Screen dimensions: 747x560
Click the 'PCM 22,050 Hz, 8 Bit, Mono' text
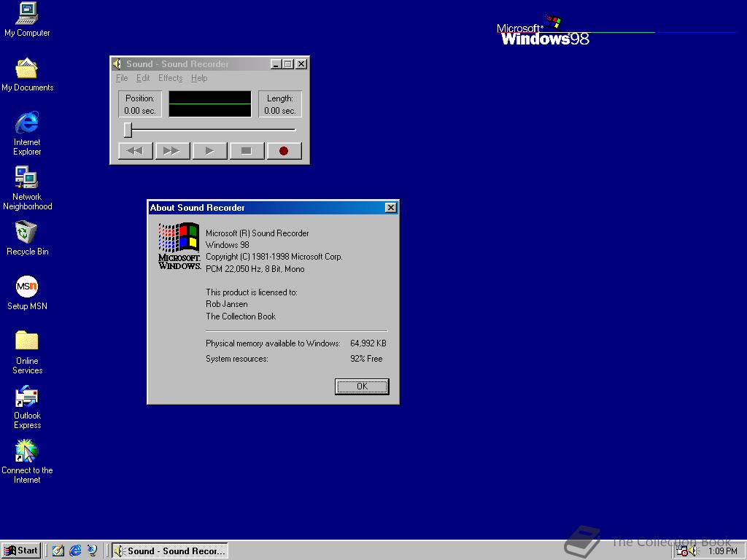[255, 269]
